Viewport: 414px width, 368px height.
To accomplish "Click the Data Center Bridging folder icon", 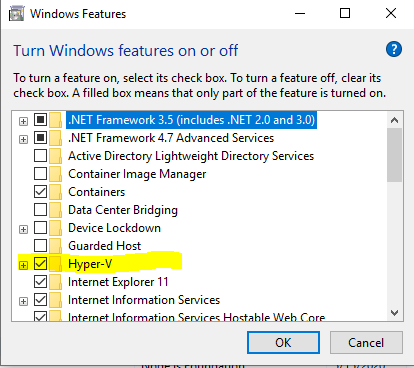I will (55, 210).
